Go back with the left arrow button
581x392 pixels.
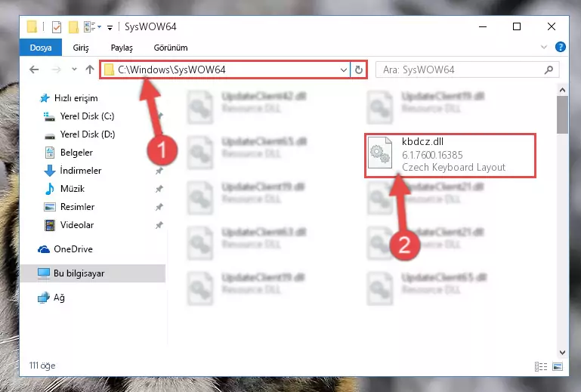tap(34, 69)
